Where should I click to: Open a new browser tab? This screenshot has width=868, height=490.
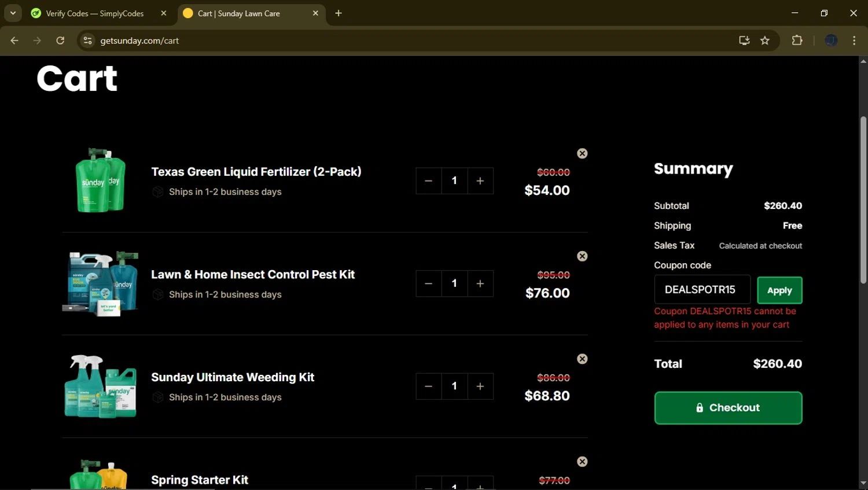(x=339, y=13)
